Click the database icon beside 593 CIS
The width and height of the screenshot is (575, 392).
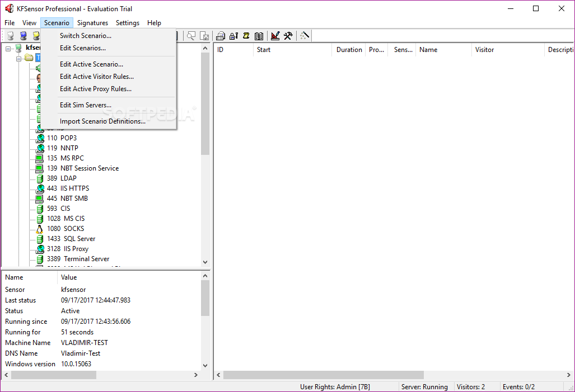tap(40, 209)
